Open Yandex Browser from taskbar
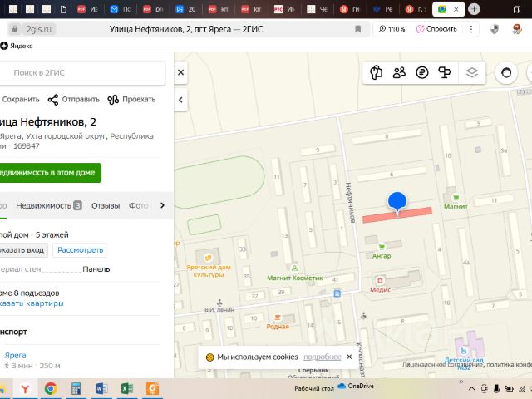This screenshot has width=532, height=399. (25, 389)
